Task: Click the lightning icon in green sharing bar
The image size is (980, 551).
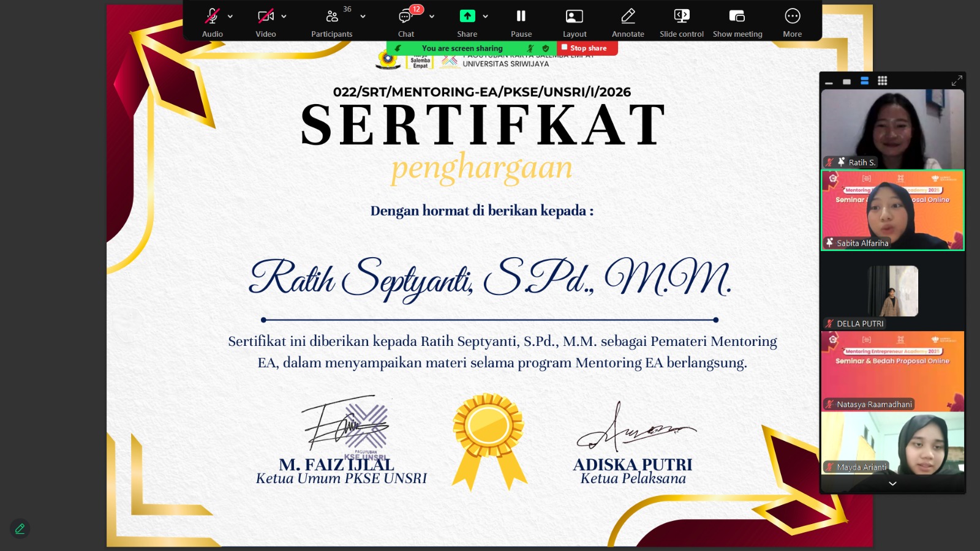Action: 398,48
